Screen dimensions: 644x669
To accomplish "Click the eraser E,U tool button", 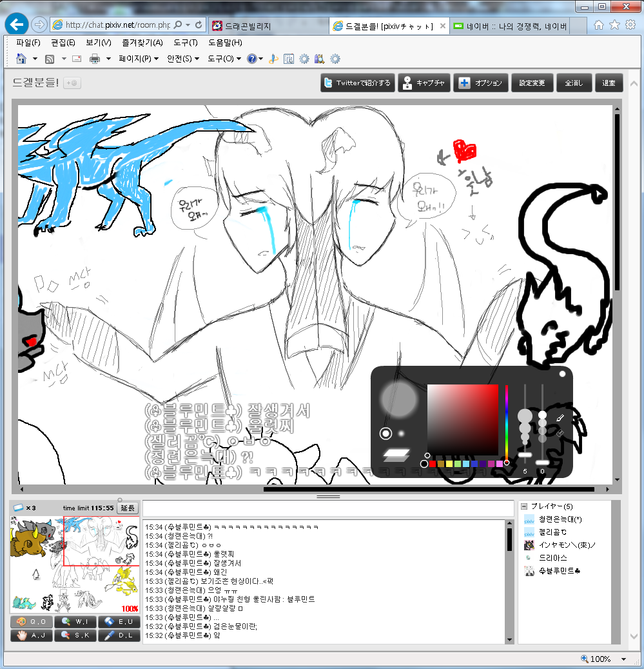I will (x=118, y=622).
